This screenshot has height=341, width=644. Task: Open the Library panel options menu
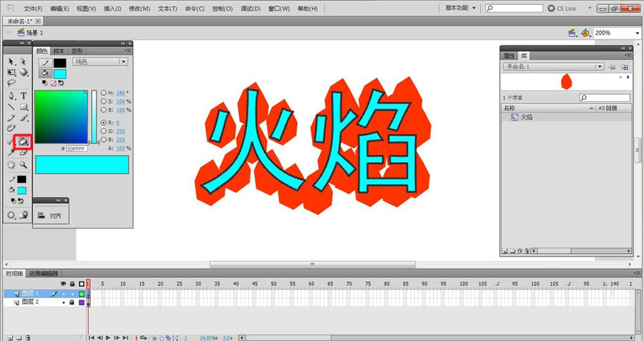628,56
